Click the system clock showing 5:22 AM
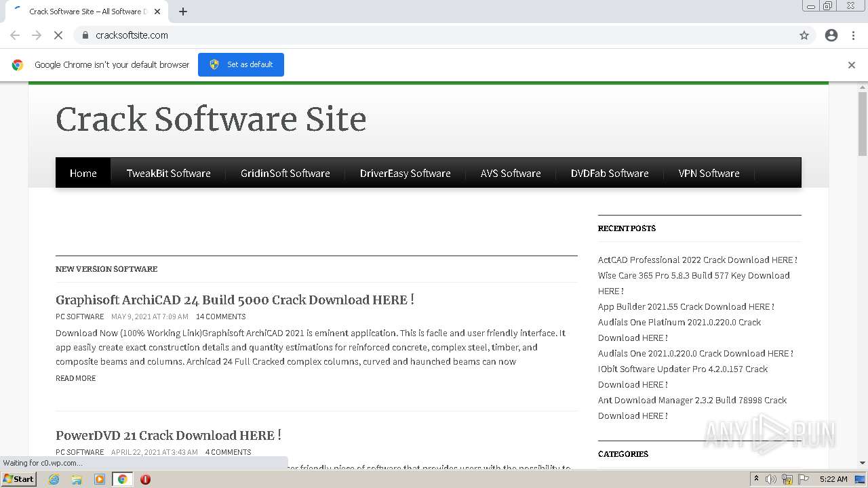Image resolution: width=868 pixels, height=488 pixels. click(833, 479)
